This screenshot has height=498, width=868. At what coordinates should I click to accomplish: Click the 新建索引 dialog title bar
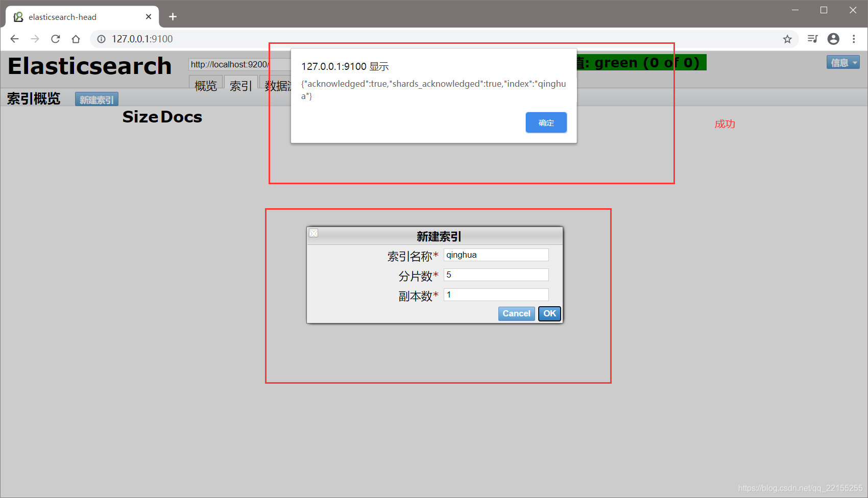click(435, 236)
